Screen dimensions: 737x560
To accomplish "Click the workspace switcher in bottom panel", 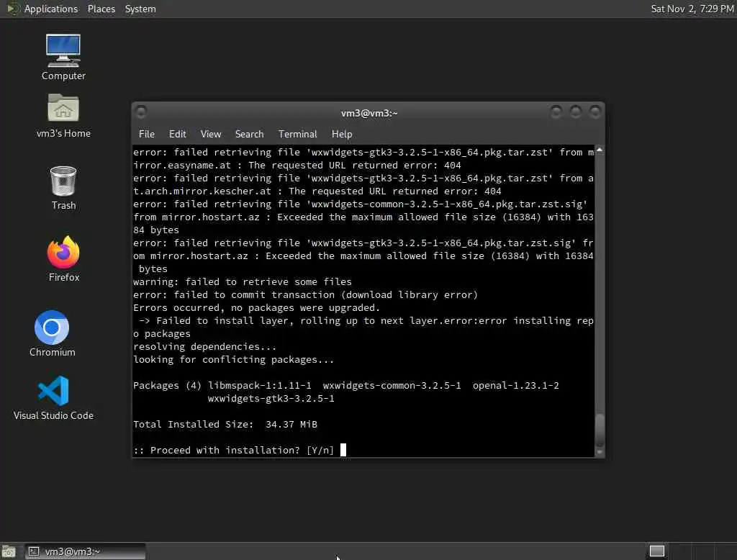I will 656,551.
